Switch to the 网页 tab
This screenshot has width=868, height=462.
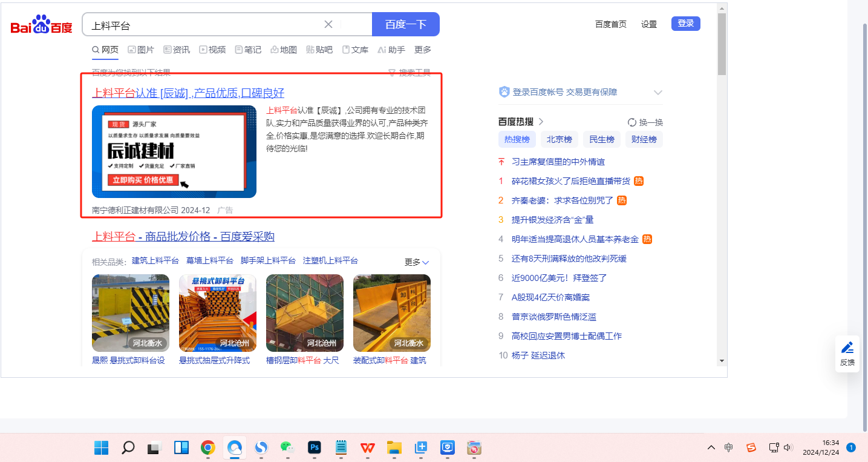(105, 50)
